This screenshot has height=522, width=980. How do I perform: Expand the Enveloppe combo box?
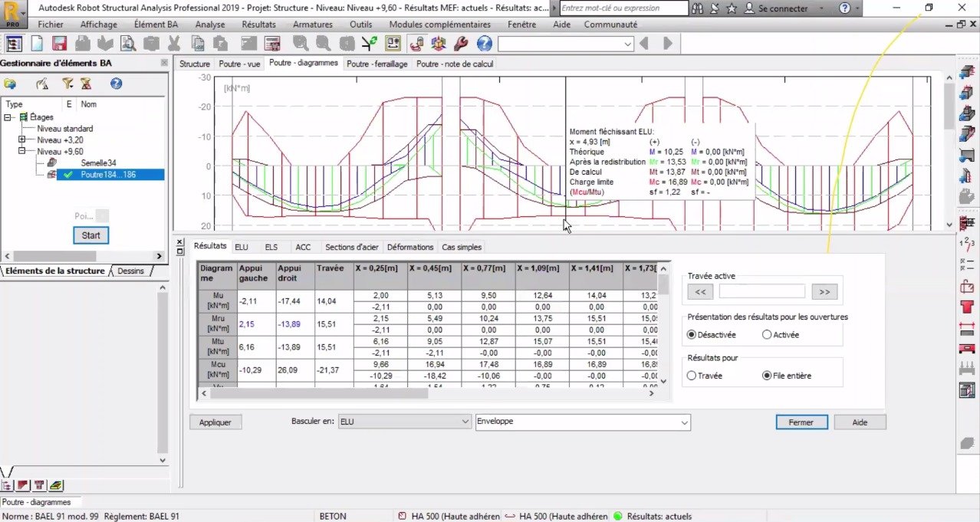tap(583, 422)
